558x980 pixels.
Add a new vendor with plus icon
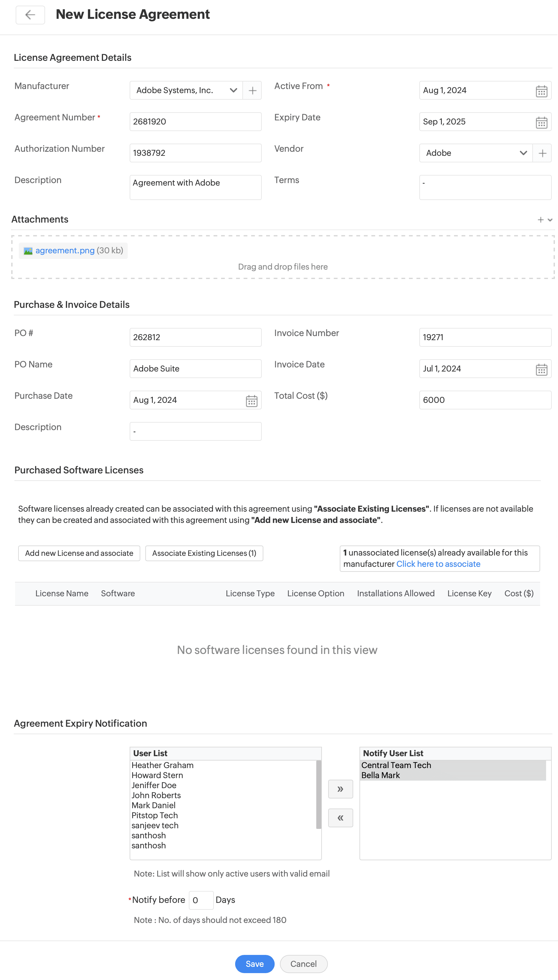542,153
